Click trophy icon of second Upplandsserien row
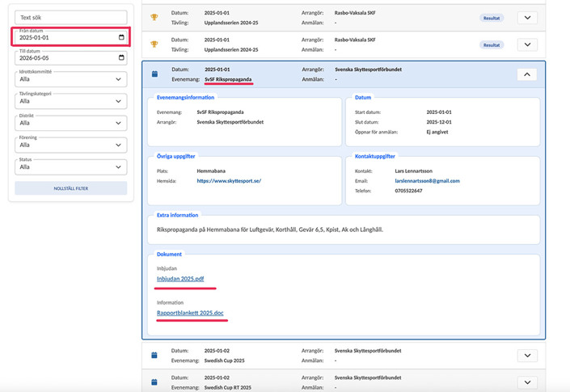 click(x=154, y=44)
